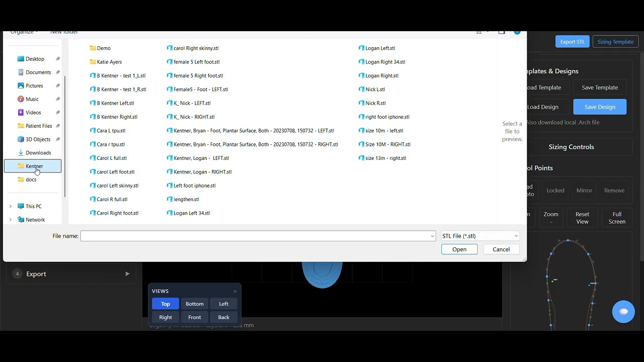Switch to Right view
Image resolution: width=644 pixels, height=362 pixels.
coord(166,317)
